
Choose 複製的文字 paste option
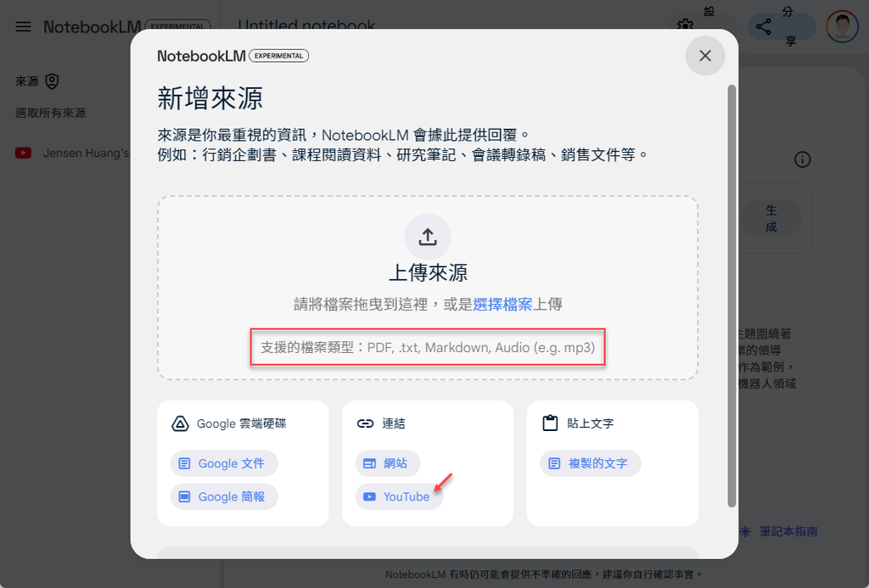(591, 463)
